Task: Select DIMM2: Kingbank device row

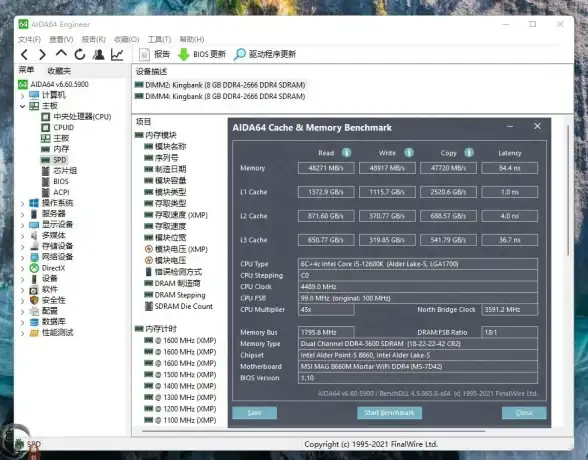Action: click(220, 85)
